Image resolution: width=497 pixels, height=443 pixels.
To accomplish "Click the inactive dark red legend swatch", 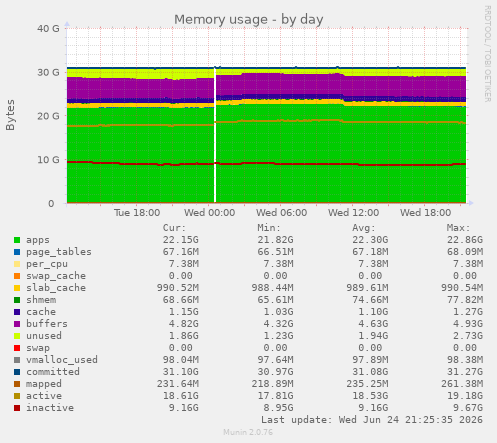I will 17,408.
